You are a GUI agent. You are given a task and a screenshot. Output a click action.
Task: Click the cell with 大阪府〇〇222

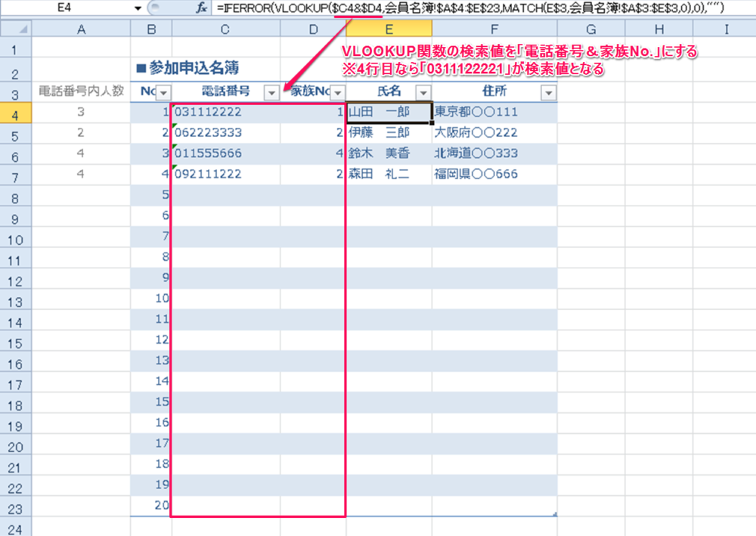click(x=494, y=134)
